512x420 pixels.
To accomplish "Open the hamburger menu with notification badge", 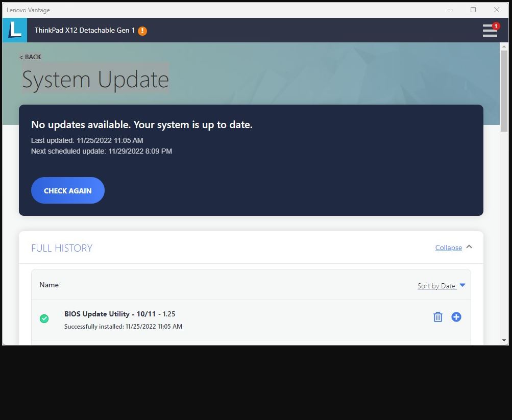I will [491, 30].
